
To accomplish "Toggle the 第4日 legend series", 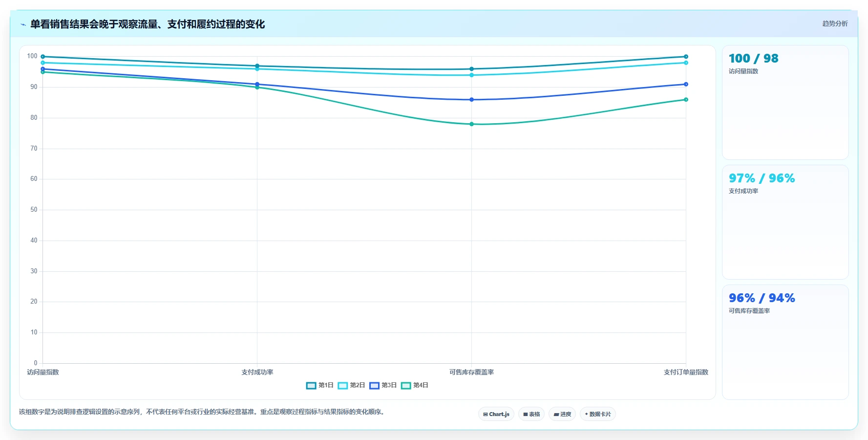I will point(414,385).
